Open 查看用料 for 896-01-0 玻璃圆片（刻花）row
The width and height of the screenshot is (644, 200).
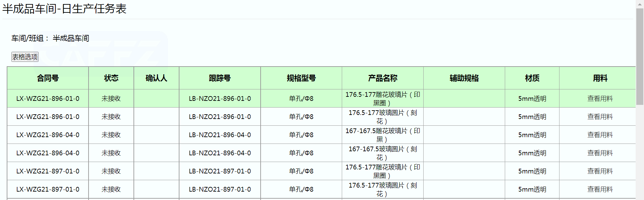tap(600, 117)
